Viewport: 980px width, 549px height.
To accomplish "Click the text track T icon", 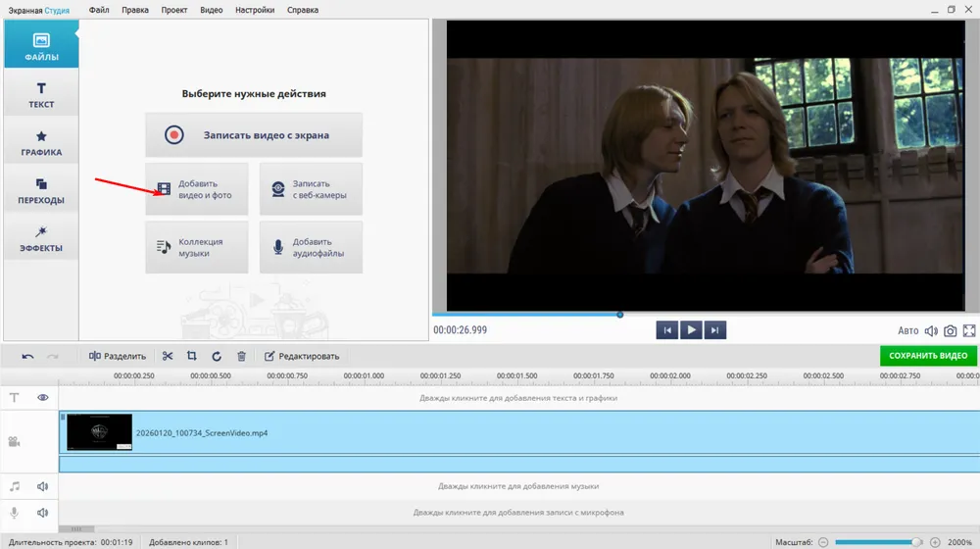I will 15,397.
